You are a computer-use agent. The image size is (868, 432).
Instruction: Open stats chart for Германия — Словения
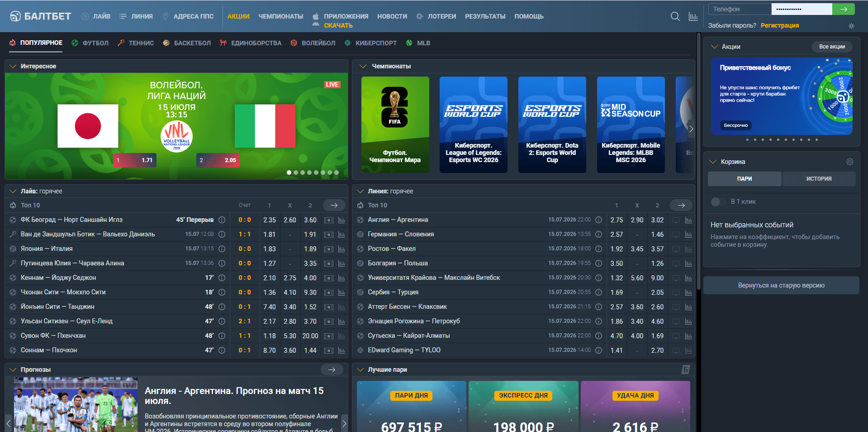coord(688,235)
